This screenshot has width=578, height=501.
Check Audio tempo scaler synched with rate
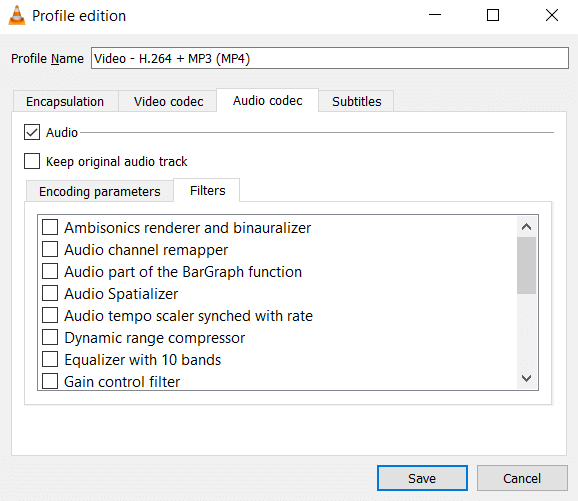click(50, 316)
